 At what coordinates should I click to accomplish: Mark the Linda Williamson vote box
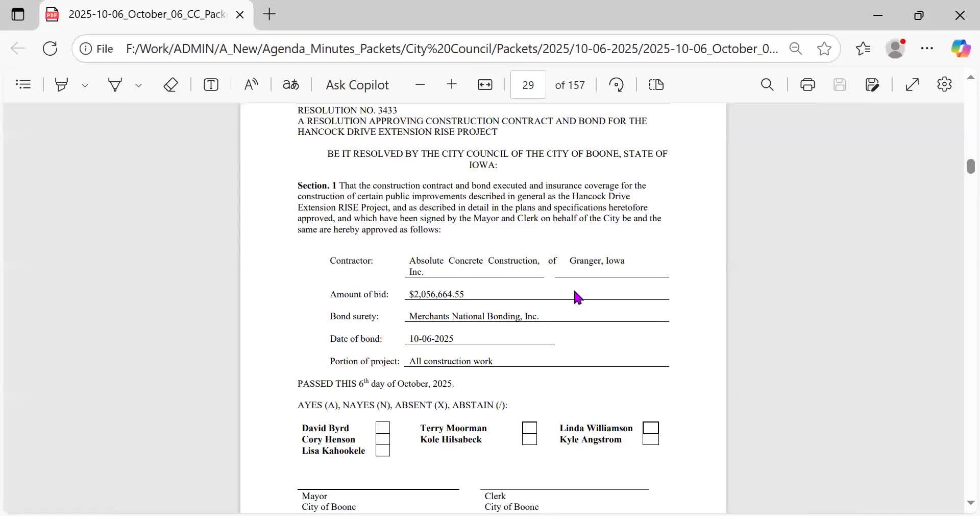point(651,428)
